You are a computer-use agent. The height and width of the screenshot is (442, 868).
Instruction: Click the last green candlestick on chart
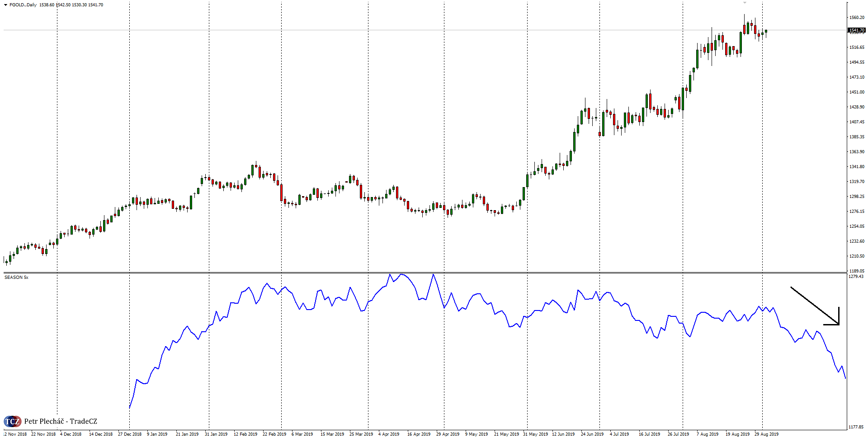click(766, 32)
